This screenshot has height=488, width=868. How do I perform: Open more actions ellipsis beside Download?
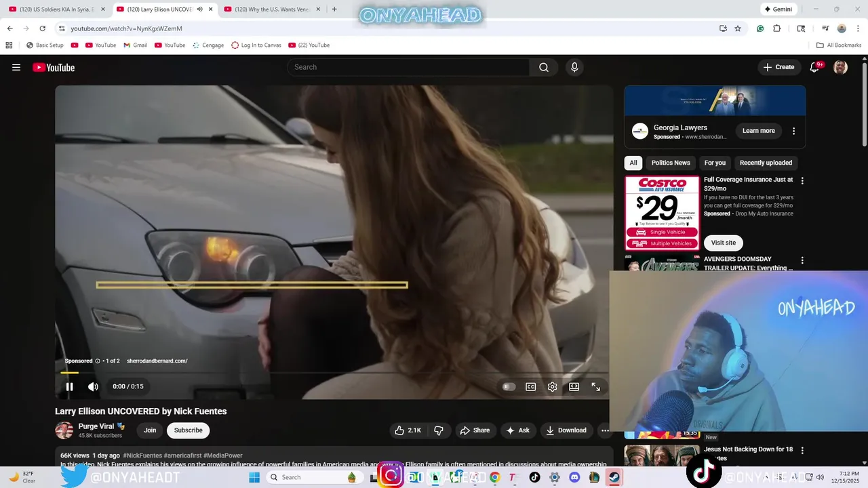tap(605, 430)
